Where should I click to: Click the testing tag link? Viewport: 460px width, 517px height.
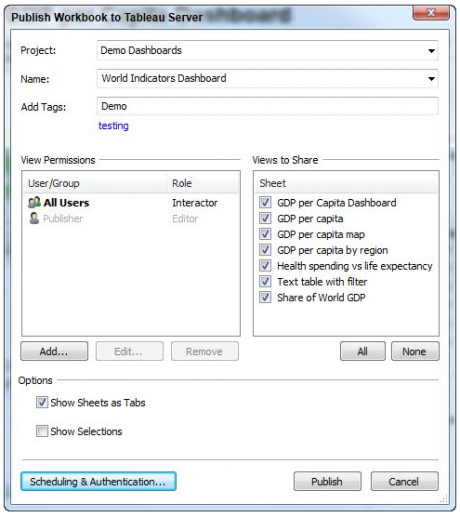click(113, 126)
